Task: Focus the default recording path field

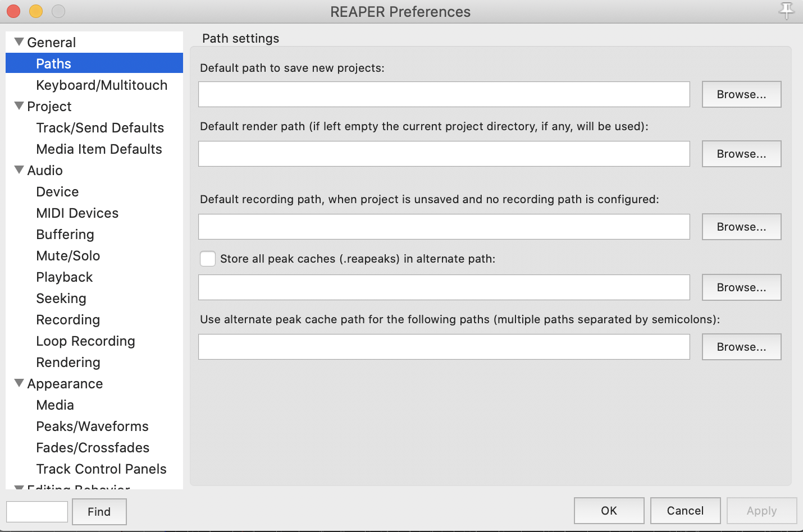Action: click(444, 227)
